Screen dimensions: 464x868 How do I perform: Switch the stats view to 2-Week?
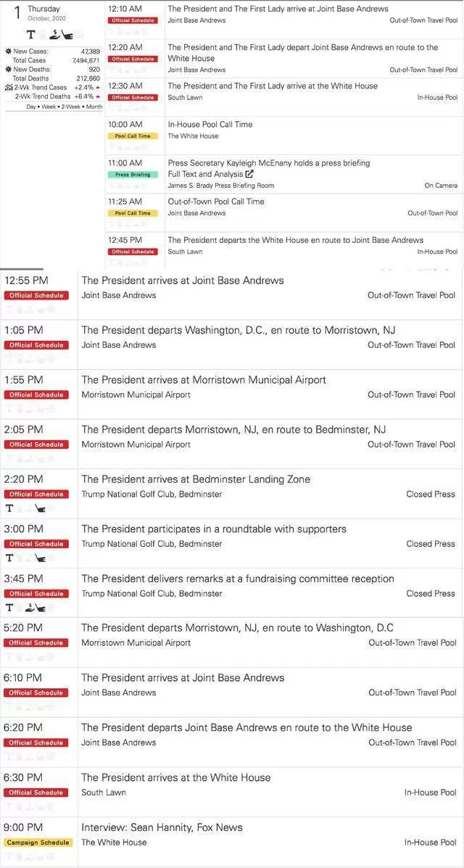(x=70, y=107)
